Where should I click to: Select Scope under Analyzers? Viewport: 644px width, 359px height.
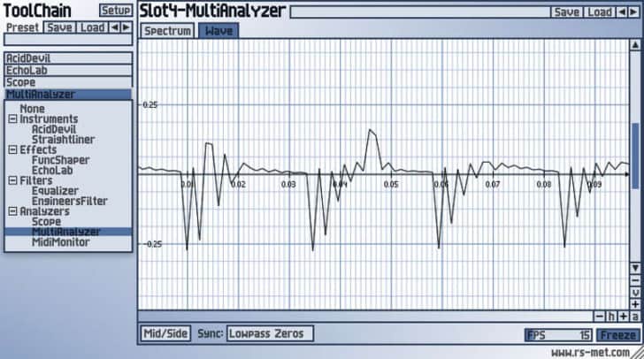46,222
